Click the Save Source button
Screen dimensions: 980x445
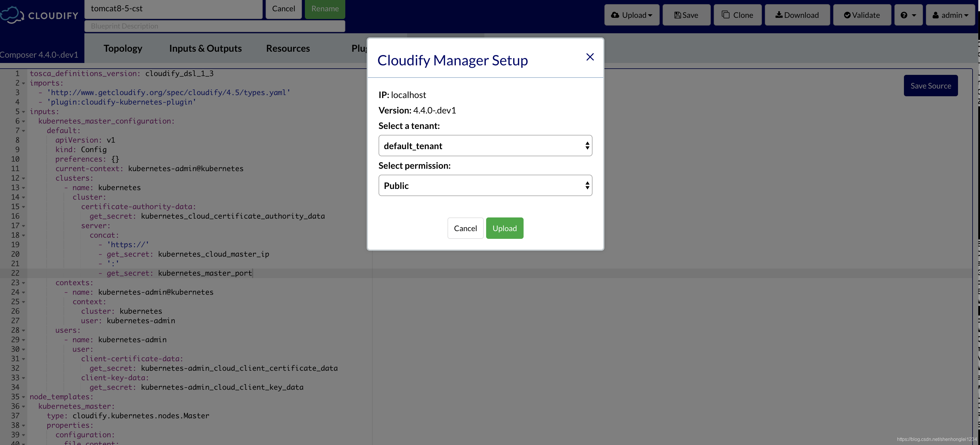coord(931,86)
